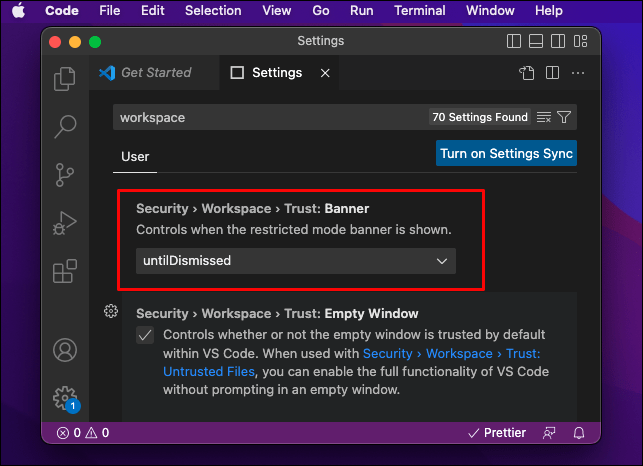The width and height of the screenshot is (643, 466).
Task: Close the Settings editor tab
Action: point(324,73)
